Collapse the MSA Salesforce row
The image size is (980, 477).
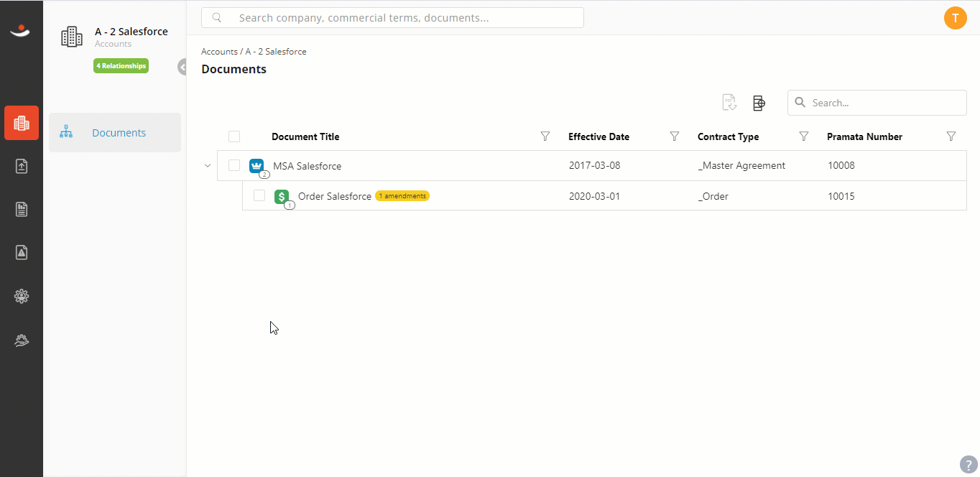point(208,166)
